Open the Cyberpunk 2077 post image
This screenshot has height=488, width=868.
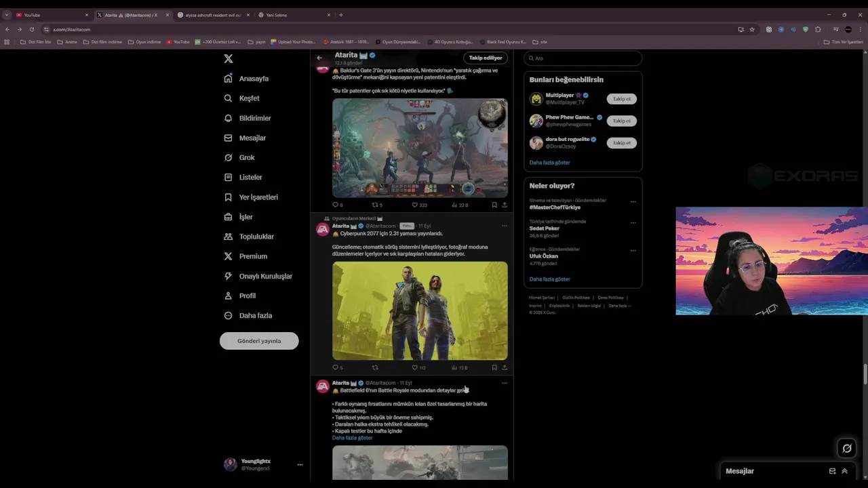pos(420,310)
